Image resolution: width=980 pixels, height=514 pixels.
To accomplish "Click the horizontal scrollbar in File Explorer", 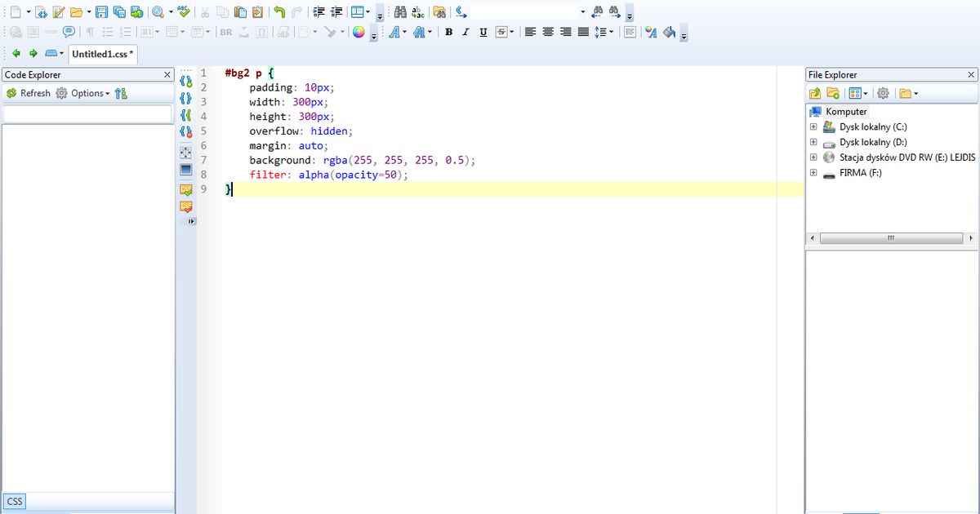I will (x=890, y=238).
